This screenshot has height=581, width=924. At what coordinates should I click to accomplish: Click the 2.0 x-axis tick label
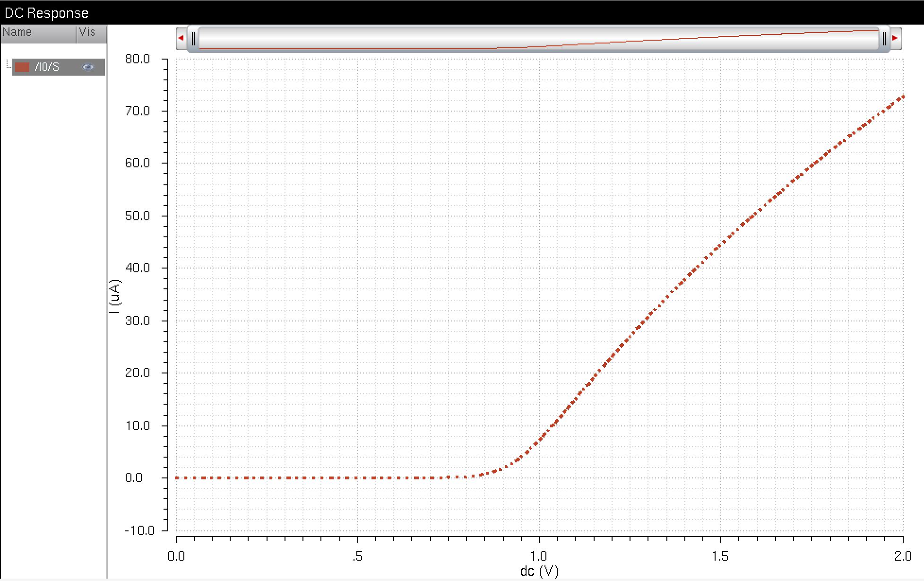point(903,556)
